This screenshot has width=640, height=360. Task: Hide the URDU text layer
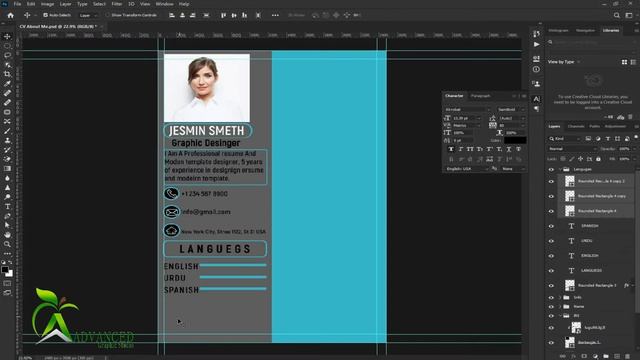[x=551, y=241]
